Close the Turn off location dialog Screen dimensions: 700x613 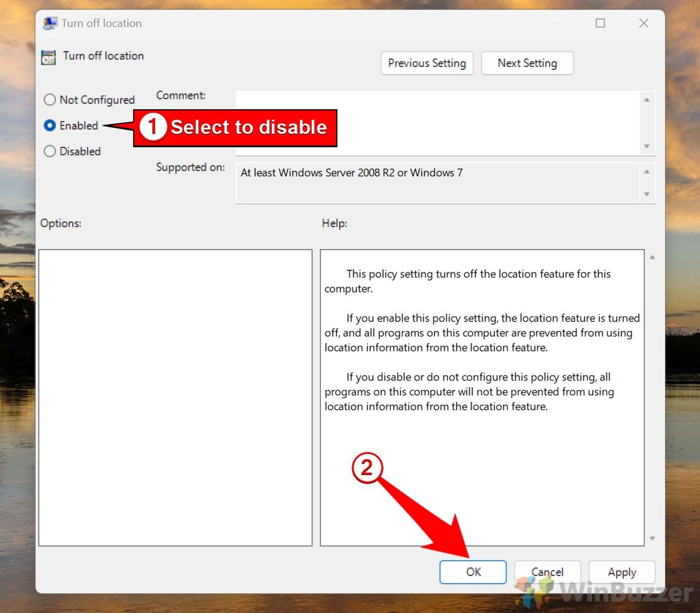point(644,23)
